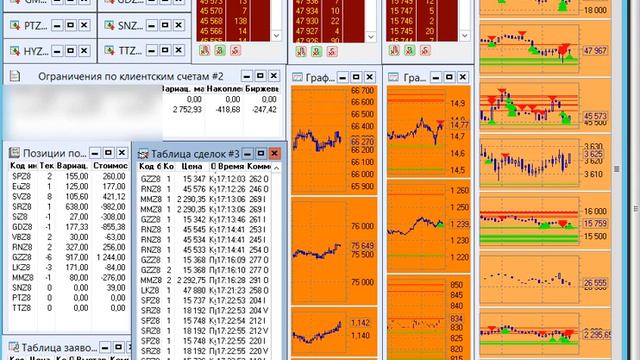This screenshot has width=640, height=360.
Task: Click the Цена column header in Таблица сделок
Action: pyautogui.click(x=192, y=167)
